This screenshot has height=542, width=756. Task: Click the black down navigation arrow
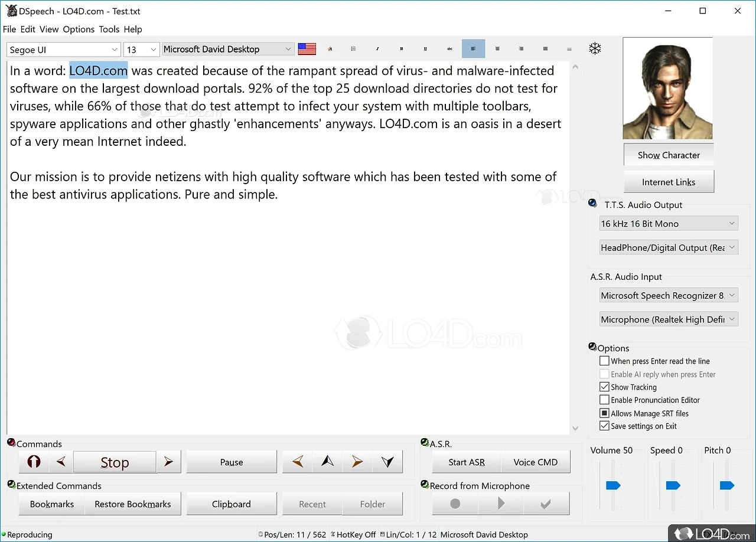(x=387, y=462)
